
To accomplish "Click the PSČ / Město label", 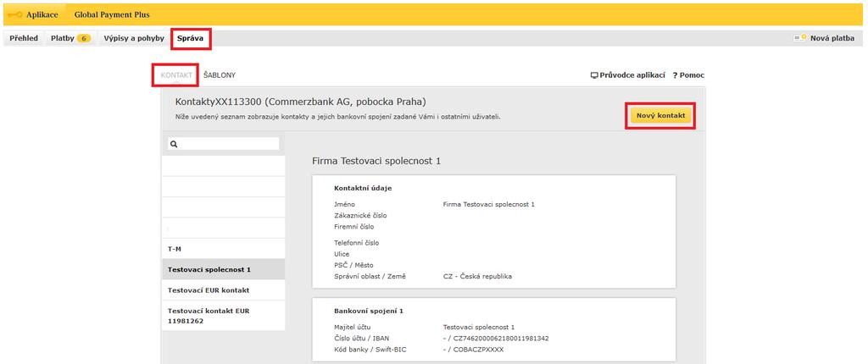I will (x=353, y=265).
